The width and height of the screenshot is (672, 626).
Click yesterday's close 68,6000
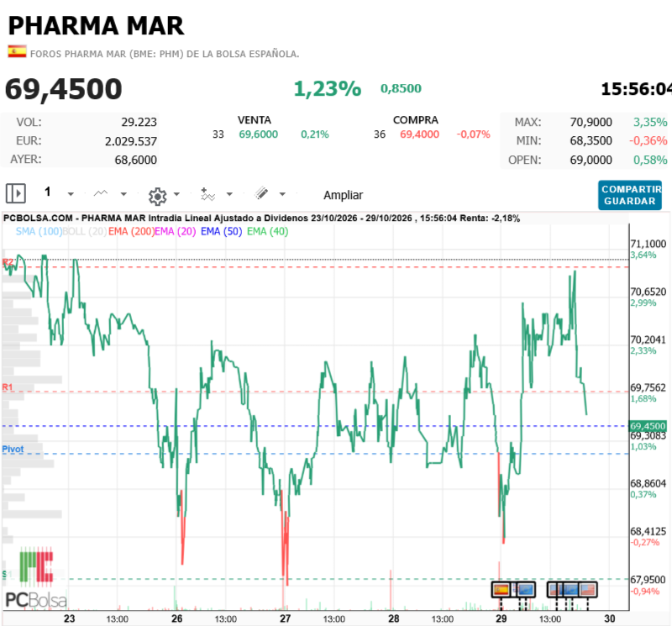pyautogui.click(x=135, y=160)
